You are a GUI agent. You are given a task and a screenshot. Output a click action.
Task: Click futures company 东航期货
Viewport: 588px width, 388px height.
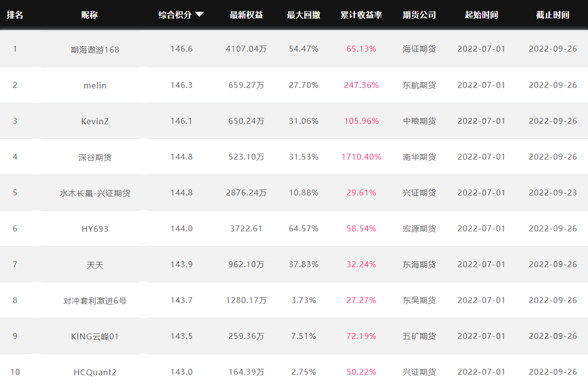(x=419, y=85)
